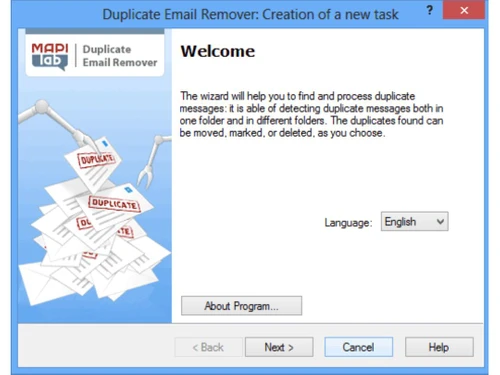This screenshot has width=500, height=375.
Task: Expand the Language dropdown showing English
Action: click(414, 221)
